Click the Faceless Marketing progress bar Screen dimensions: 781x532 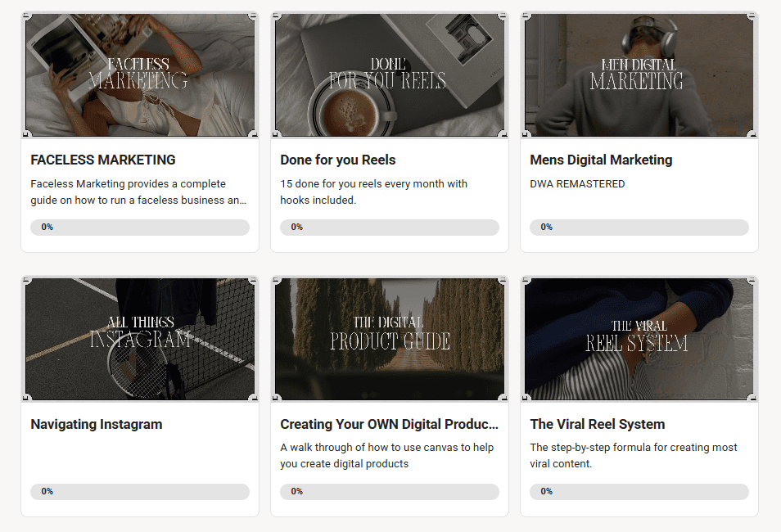pos(140,228)
